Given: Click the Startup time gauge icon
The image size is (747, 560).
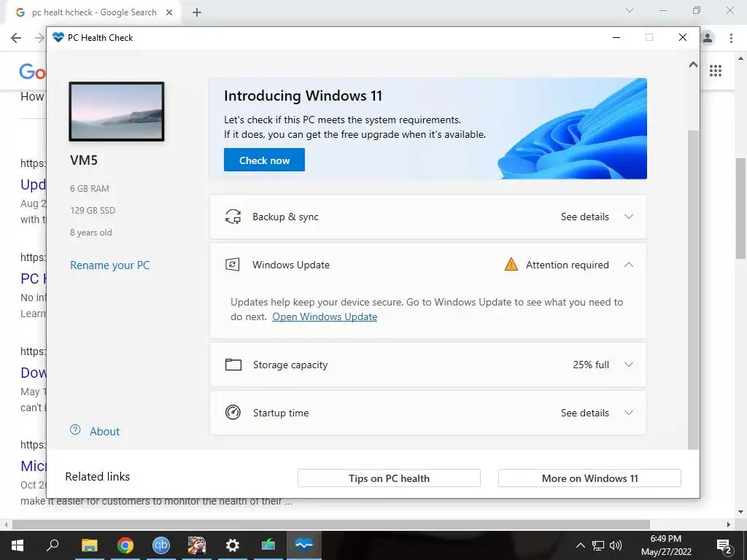Looking at the screenshot, I should tap(233, 413).
